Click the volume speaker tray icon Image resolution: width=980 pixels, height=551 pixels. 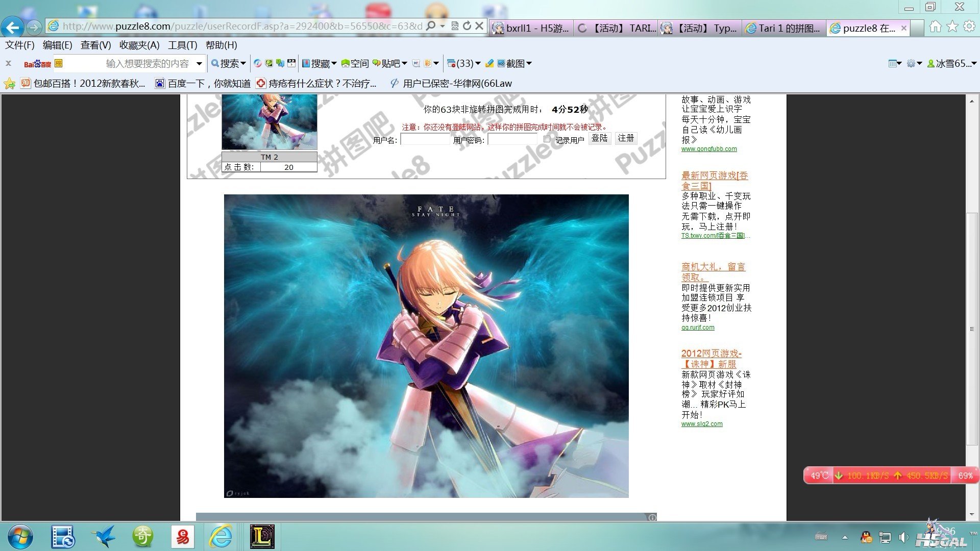pos(904,537)
